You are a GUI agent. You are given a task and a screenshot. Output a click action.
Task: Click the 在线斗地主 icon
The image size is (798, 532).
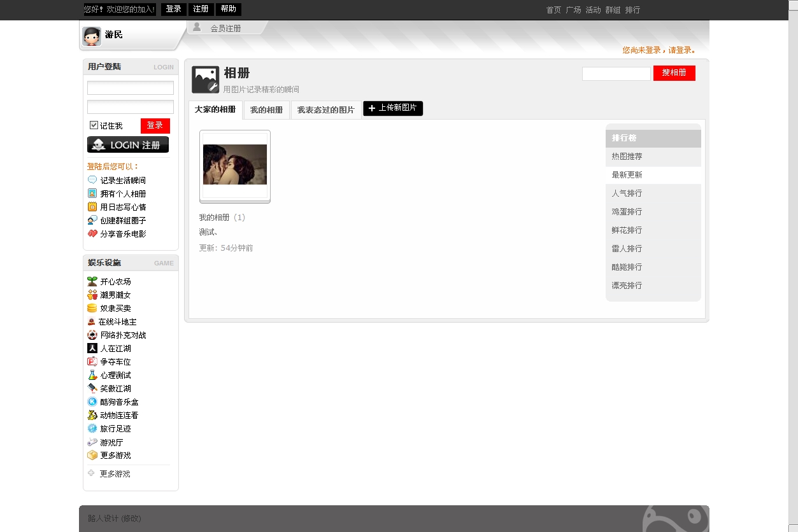click(92, 322)
